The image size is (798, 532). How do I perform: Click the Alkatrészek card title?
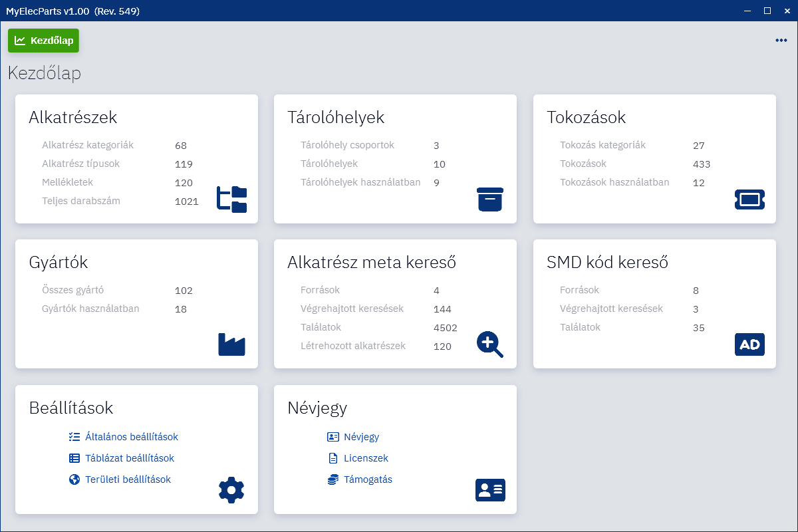click(x=73, y=118)
